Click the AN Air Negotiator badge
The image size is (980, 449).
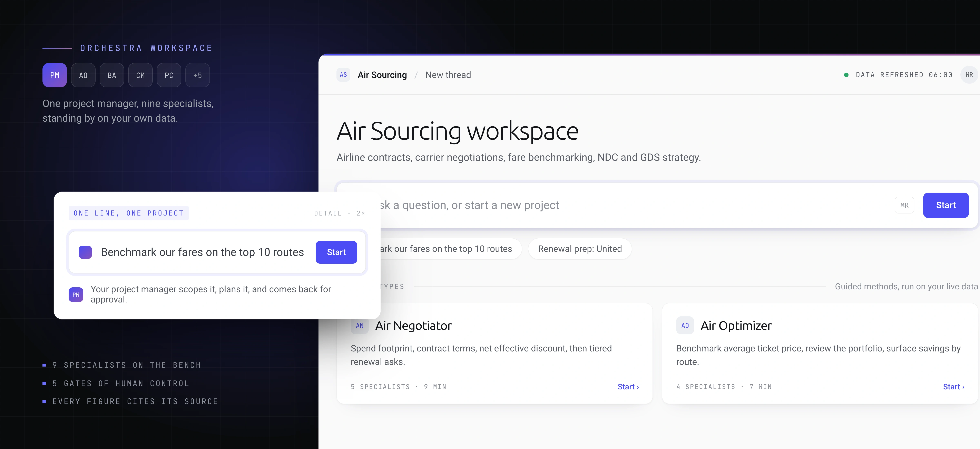coord(360,326)
